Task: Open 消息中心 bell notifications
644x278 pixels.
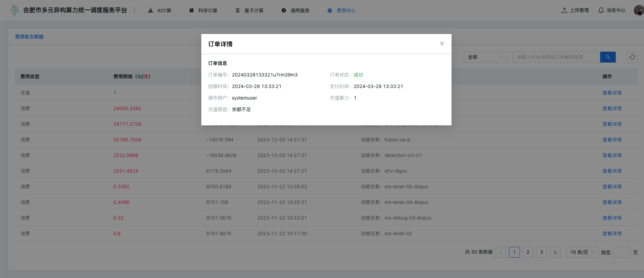Action: (601, 10)
